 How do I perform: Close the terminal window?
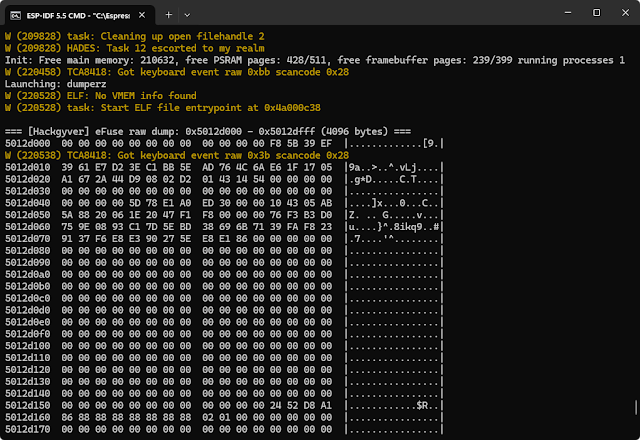pos(621,14)
